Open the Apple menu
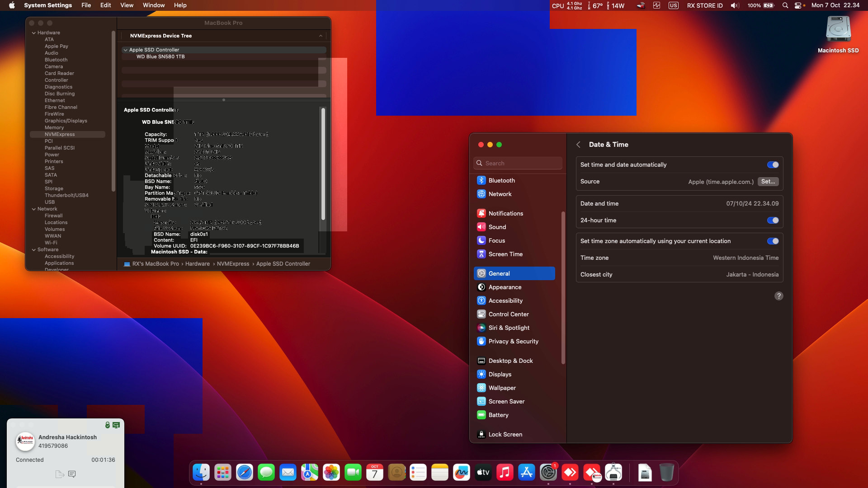This screenshot has height=488, width=868. (x=12, y=5)
